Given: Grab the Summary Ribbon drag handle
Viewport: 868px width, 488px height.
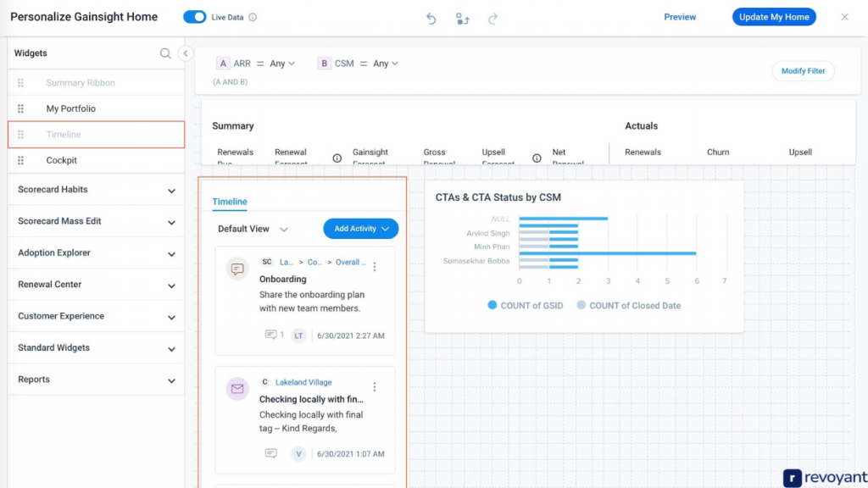Looking at the screenshot, I should coord(20,83).
